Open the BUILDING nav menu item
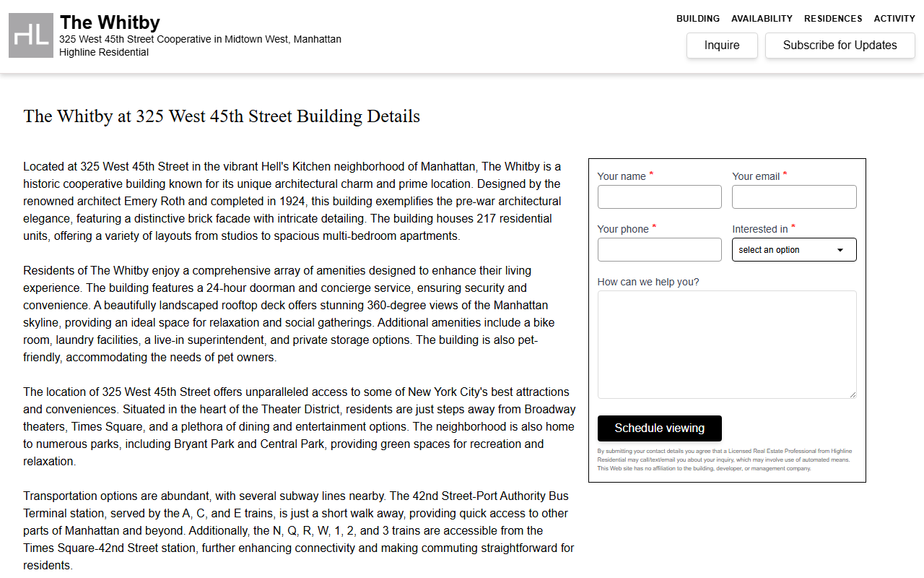924x578 pixels. click(698, 19)
